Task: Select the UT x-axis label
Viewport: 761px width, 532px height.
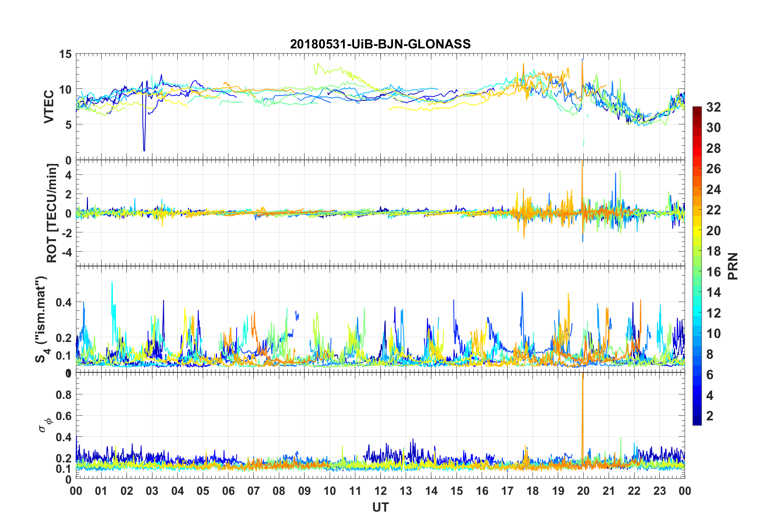Action: tap(380, 508)
